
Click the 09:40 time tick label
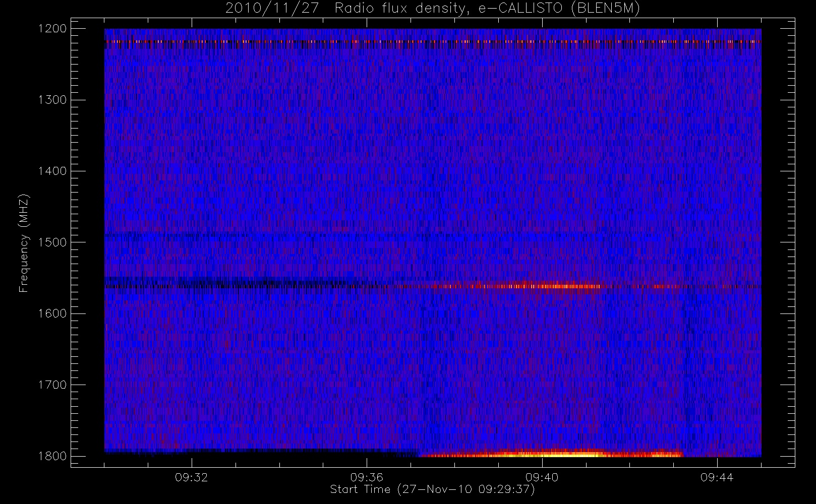point(542,477)
